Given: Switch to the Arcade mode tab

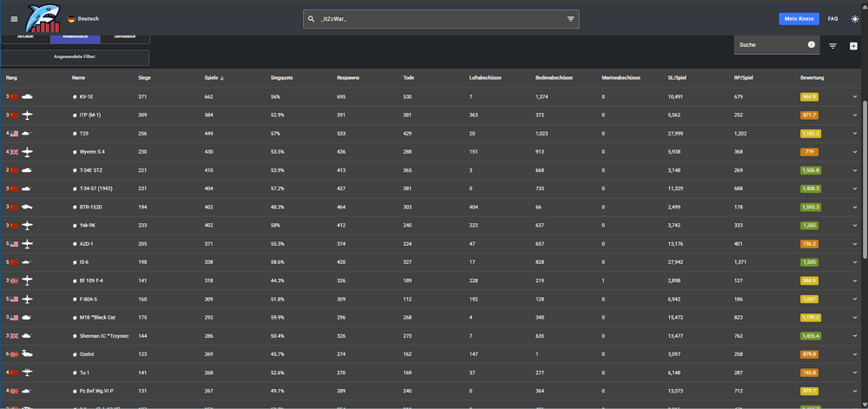Looking at the screenshot, I should click(x=26, y=37).
